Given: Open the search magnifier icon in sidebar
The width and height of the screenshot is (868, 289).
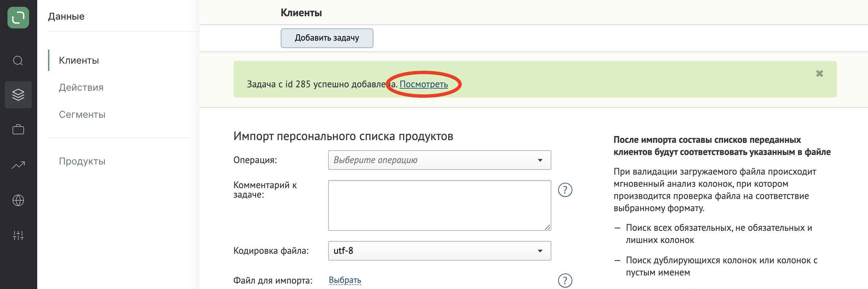Looking at the screenshot, I should tap(18, 61).
